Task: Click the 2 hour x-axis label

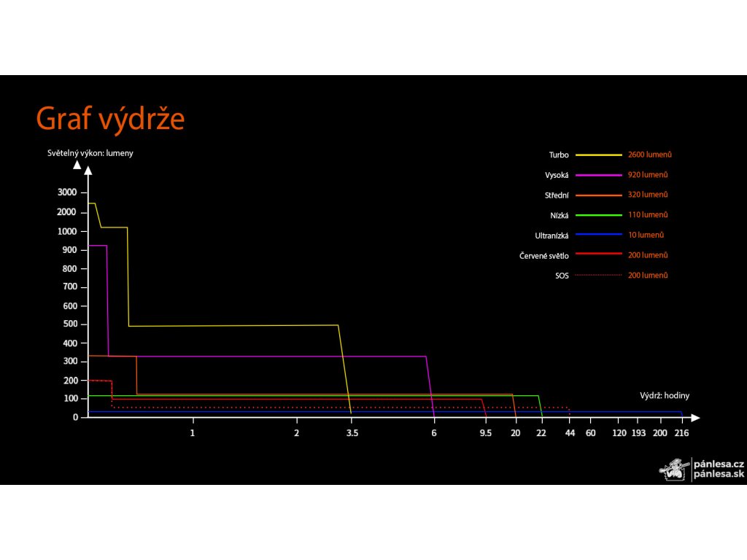Action: pyautogui.click(x=296, y=433)
